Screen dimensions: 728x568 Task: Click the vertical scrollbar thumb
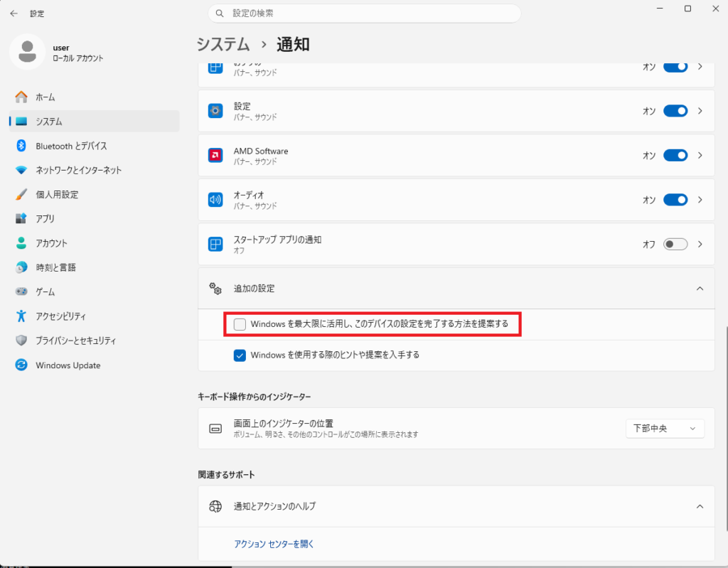point(726,428)
